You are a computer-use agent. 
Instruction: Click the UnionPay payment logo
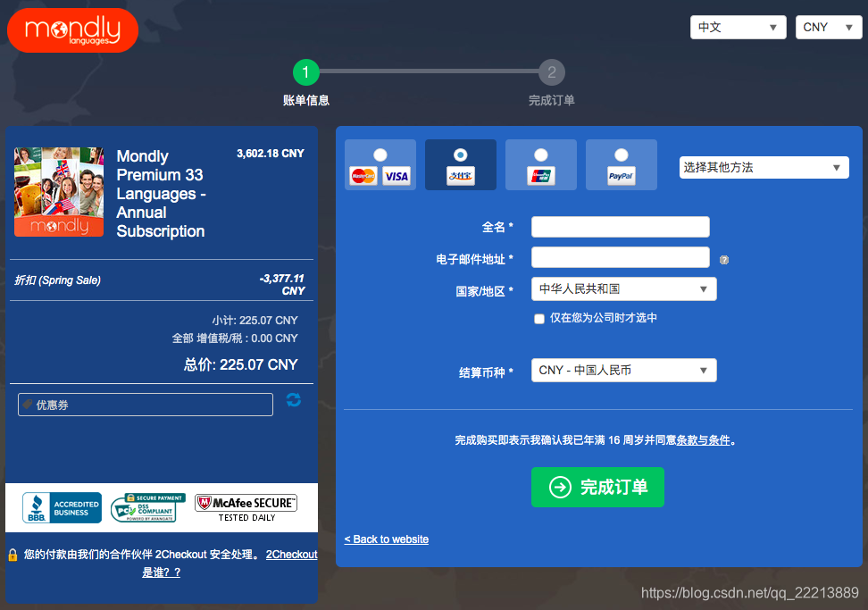[541, 176]
